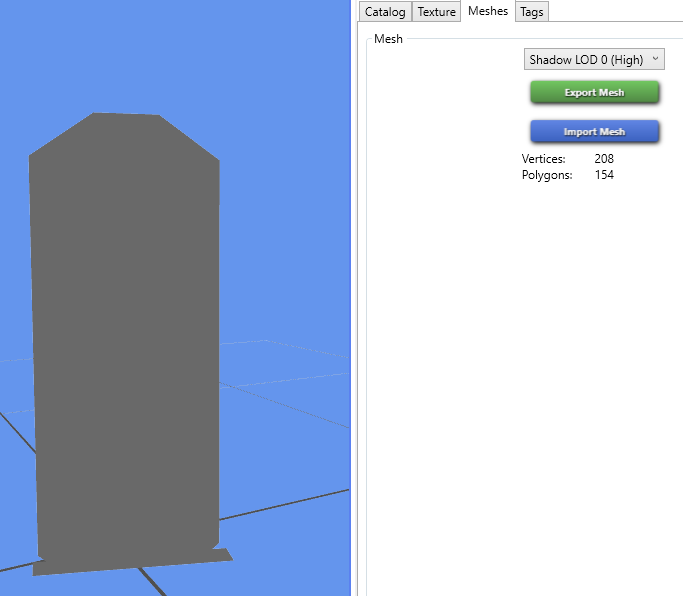Viewport: 683px width, 596px height.
Task: Go to the Tags tab
Action: pos(532,12)
